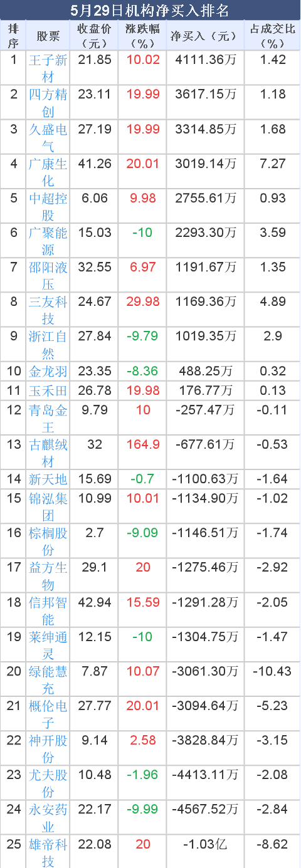Click the 5月29日机构净买入排名 table title
The image size is (301, 868).
[150, 9]
